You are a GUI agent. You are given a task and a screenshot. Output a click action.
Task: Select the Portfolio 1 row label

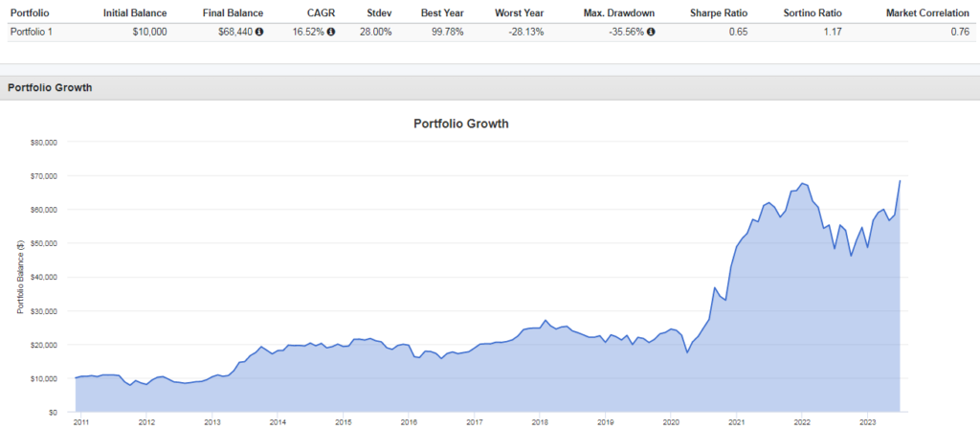(x=32, y=32)
